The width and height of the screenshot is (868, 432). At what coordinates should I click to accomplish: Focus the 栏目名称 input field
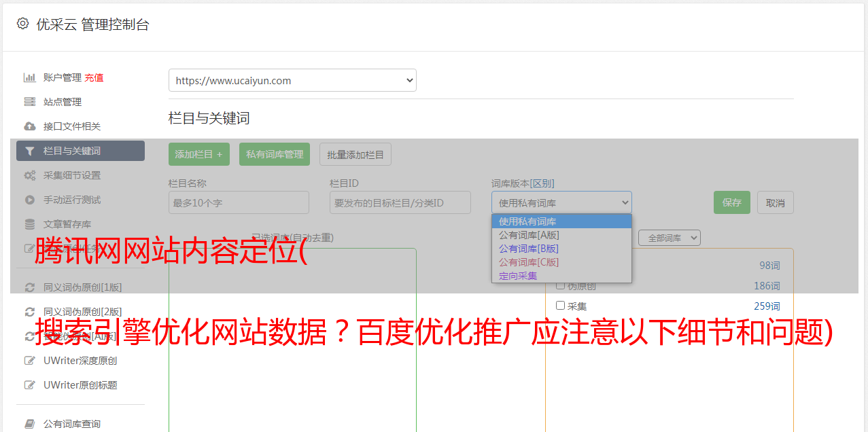pyautogui.click(x=239, y=202)
